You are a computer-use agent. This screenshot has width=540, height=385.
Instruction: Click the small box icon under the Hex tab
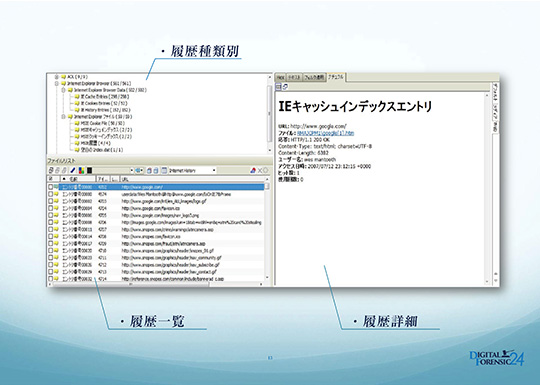(279, 87)
